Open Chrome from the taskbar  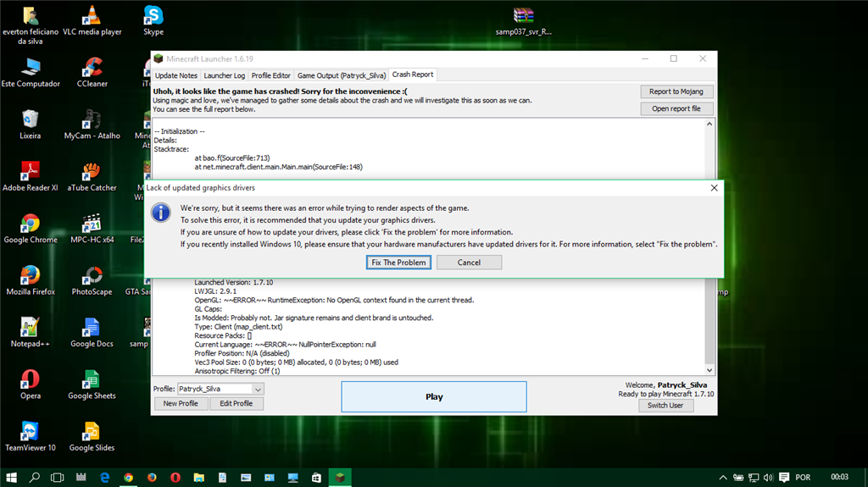click(x=129, y=477)
